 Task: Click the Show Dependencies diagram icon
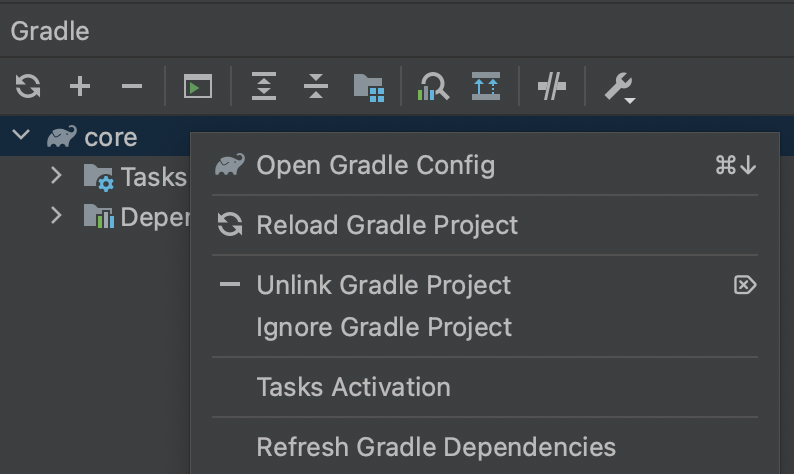[x=486, y=86]
